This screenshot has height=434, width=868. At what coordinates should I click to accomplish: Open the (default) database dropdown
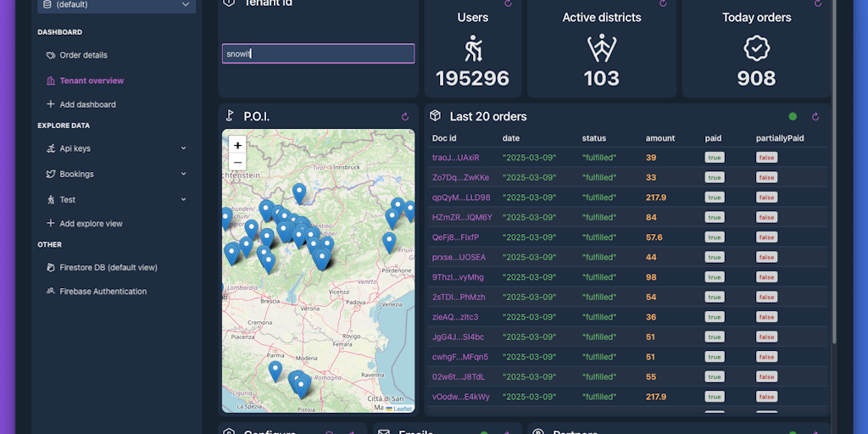[117, 5]
